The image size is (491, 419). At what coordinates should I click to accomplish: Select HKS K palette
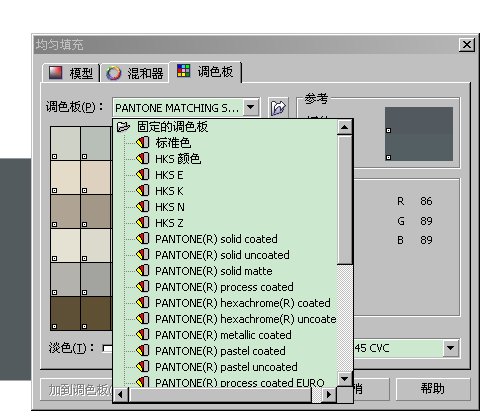(x=169, y=191)
